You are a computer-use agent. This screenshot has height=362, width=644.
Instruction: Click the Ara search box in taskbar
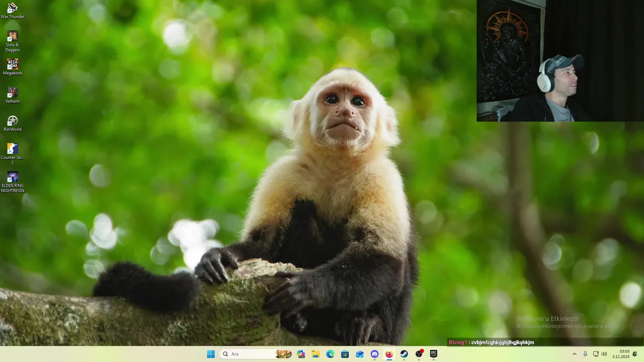pyautogui.click(x=256, y=354)
